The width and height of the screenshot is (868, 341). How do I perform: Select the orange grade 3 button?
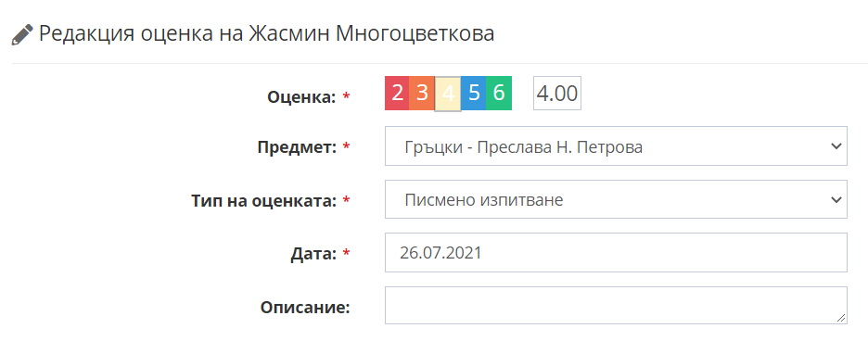point(422,93)
